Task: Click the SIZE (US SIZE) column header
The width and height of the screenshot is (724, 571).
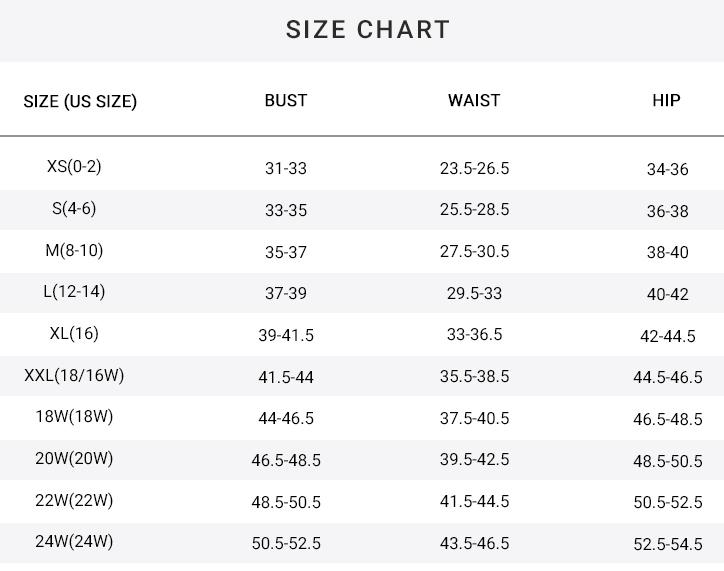Action: pyautogui.click(x=80, y=101)
